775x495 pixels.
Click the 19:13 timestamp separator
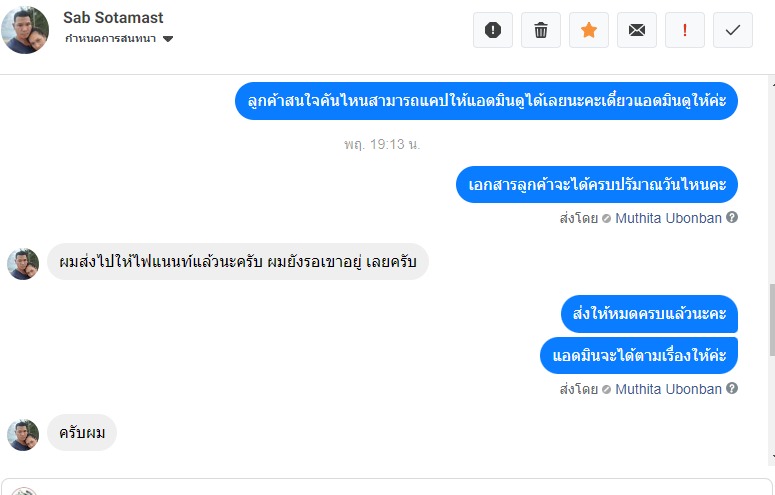point(382,144)
